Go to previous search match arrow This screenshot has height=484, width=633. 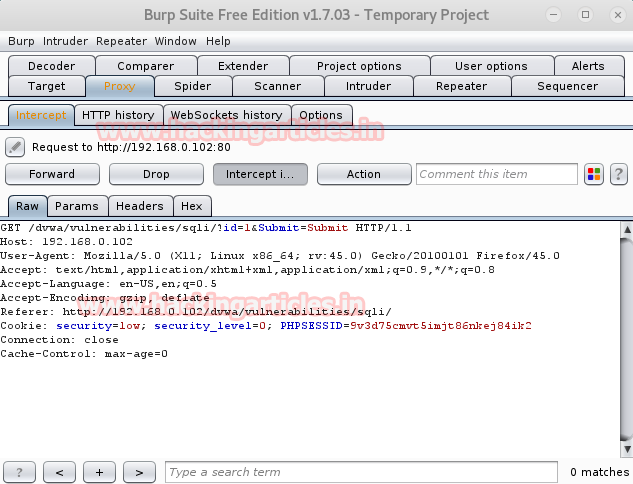59,472
